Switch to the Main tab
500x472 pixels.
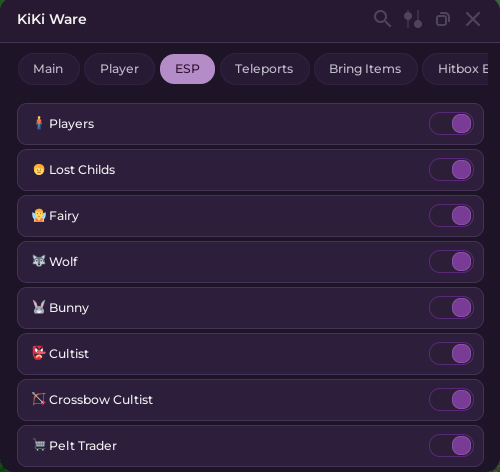click(x=49, y=69)
